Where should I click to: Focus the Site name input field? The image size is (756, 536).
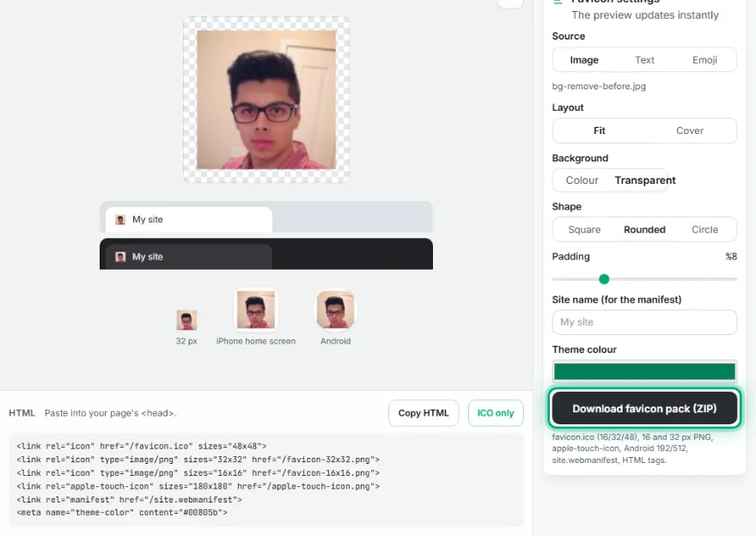[644, 322]
